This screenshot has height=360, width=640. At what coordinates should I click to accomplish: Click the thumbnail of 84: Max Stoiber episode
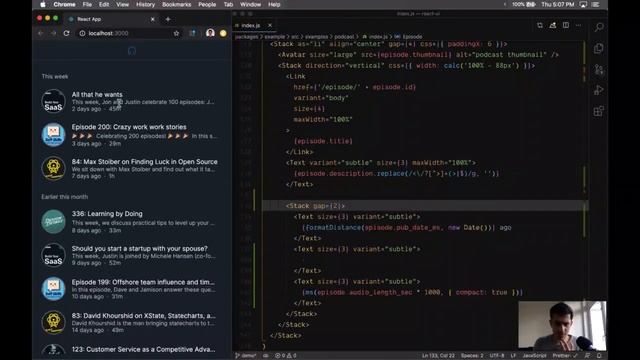pos(53,168)
